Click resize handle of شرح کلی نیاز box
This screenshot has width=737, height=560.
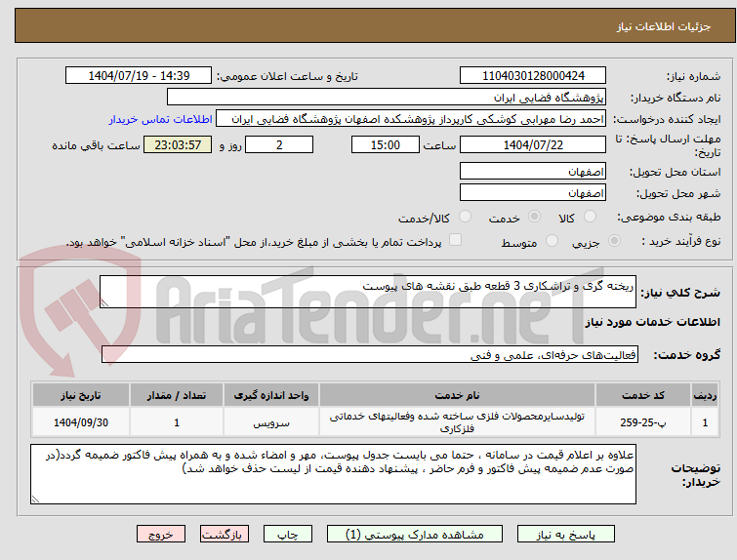tap(104, 303)
